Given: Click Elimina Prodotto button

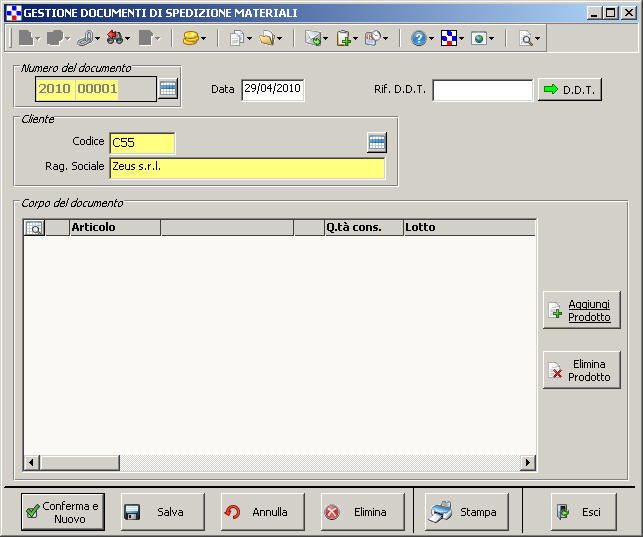Looking at the screenshot, I should 581,370.
